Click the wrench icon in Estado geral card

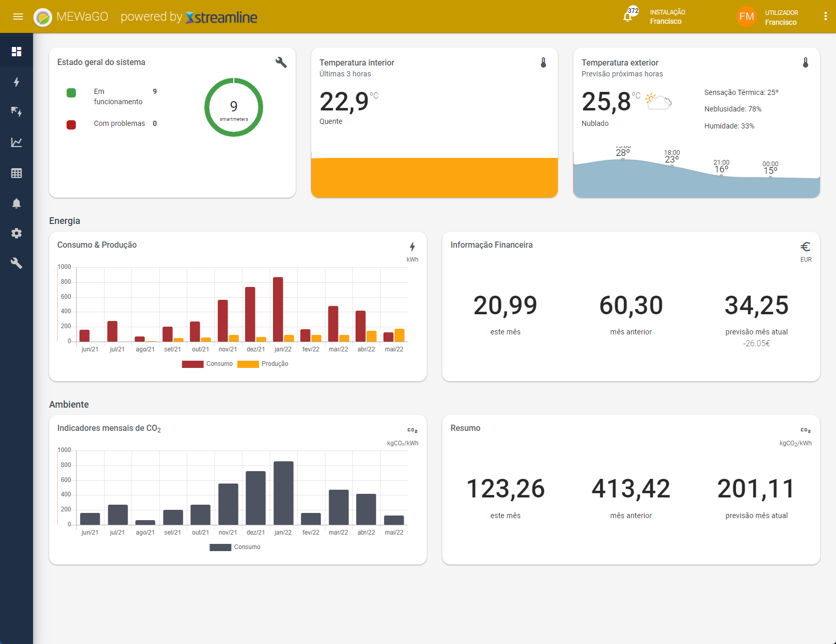[x=281, y=62]
